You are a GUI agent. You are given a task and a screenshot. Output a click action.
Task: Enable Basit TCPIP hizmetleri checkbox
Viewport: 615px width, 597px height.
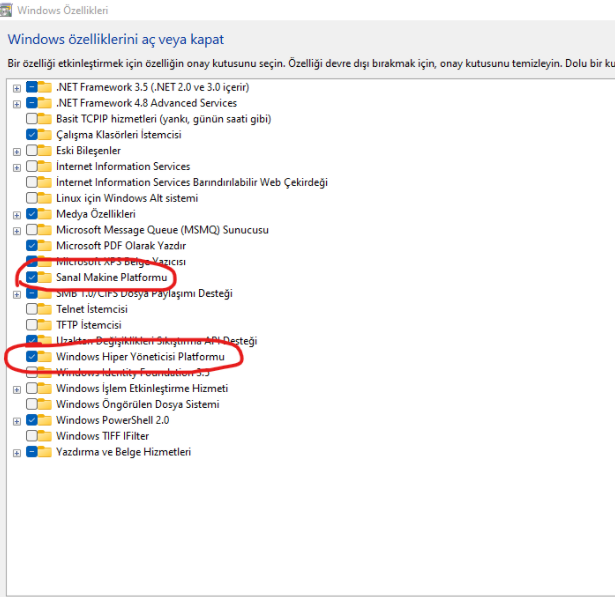click(32, 118)
